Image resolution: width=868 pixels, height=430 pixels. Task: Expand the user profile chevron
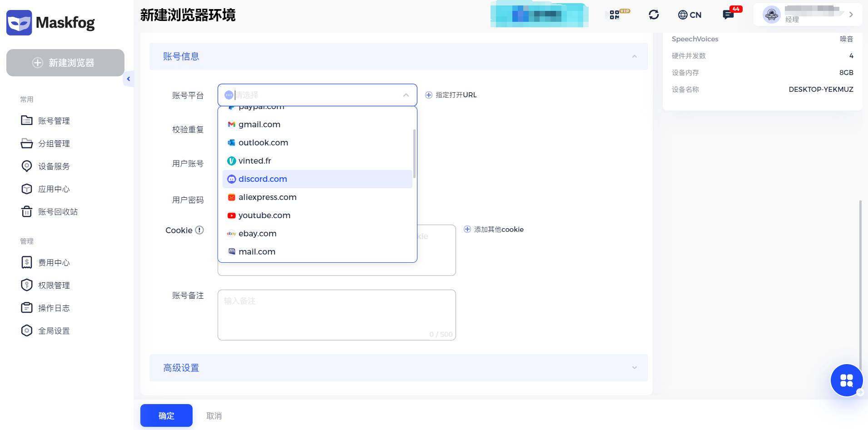coord(851,15)
